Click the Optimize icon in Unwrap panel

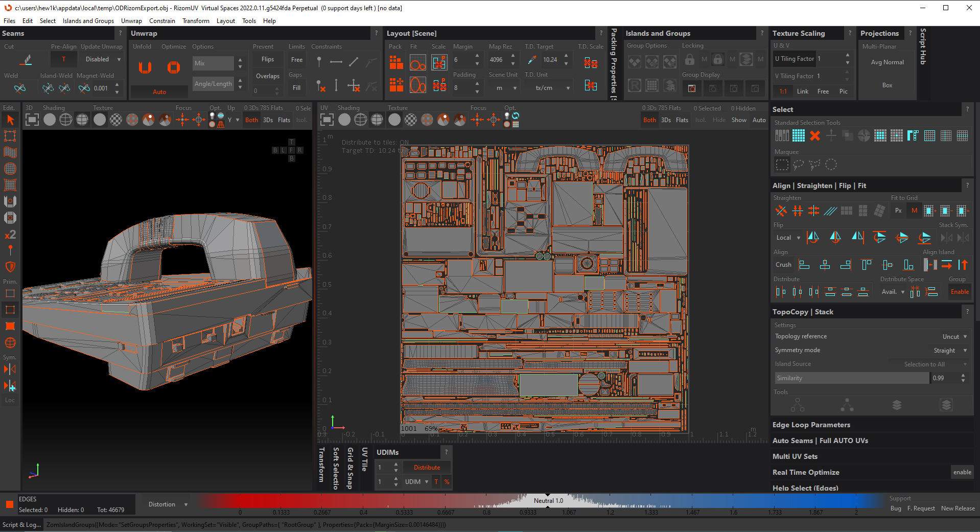pyautogui.click(x=174, y=67)
